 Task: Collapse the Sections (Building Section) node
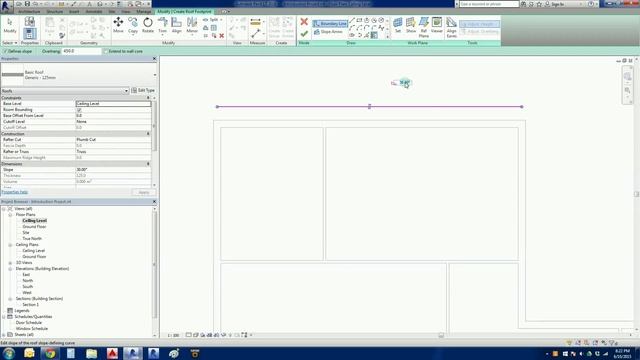[10, 299]
